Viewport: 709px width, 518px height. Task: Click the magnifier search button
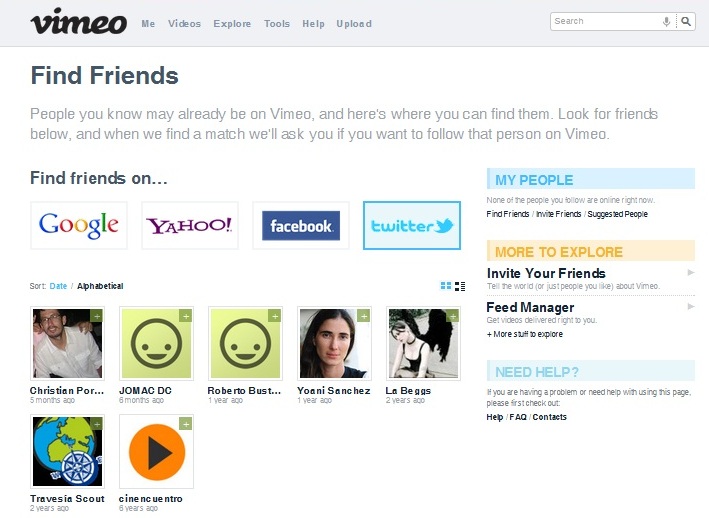pyautogui.click(x=686, y=21)
